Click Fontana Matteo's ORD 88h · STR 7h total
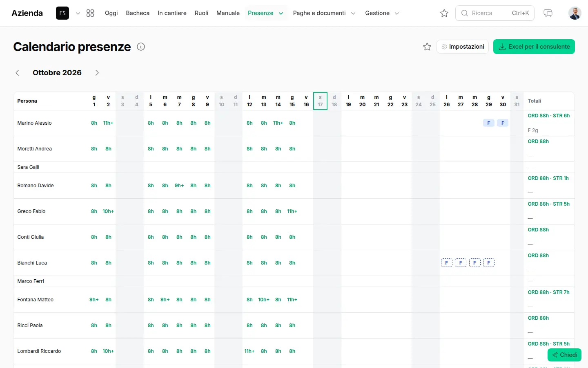This screenshot has width=588, height=368. click(x=548, y=292)
